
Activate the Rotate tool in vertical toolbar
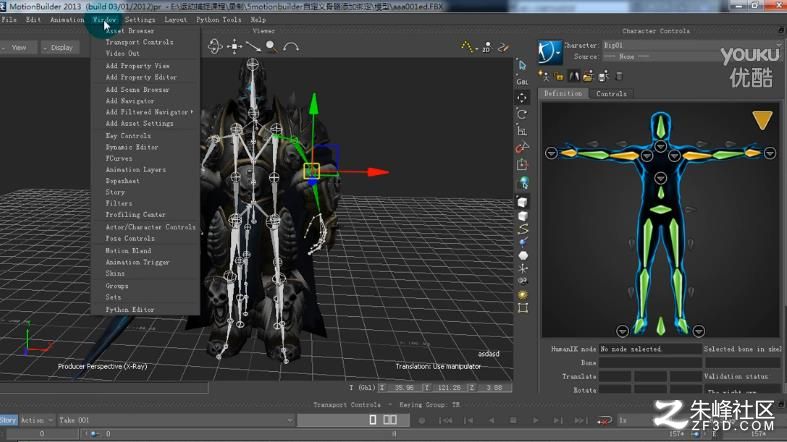(x=522, y=114)
